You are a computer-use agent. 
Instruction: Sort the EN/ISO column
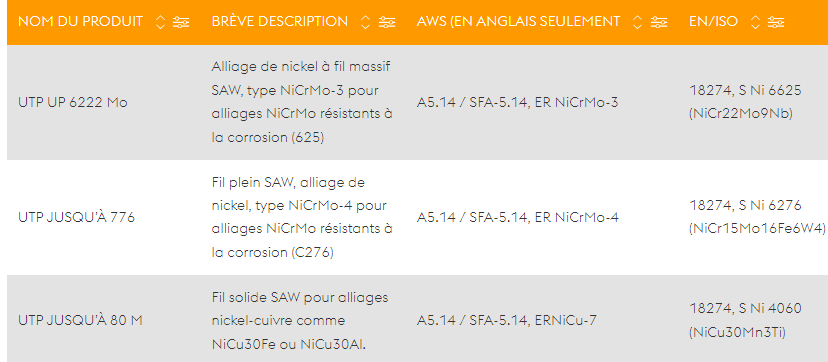click(x=755, y=22)
